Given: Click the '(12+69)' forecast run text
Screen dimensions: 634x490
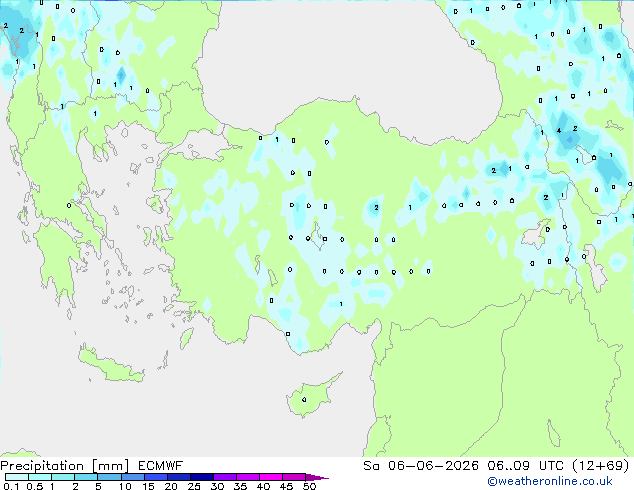Looking at the screenshot, I should coord(601,466).
